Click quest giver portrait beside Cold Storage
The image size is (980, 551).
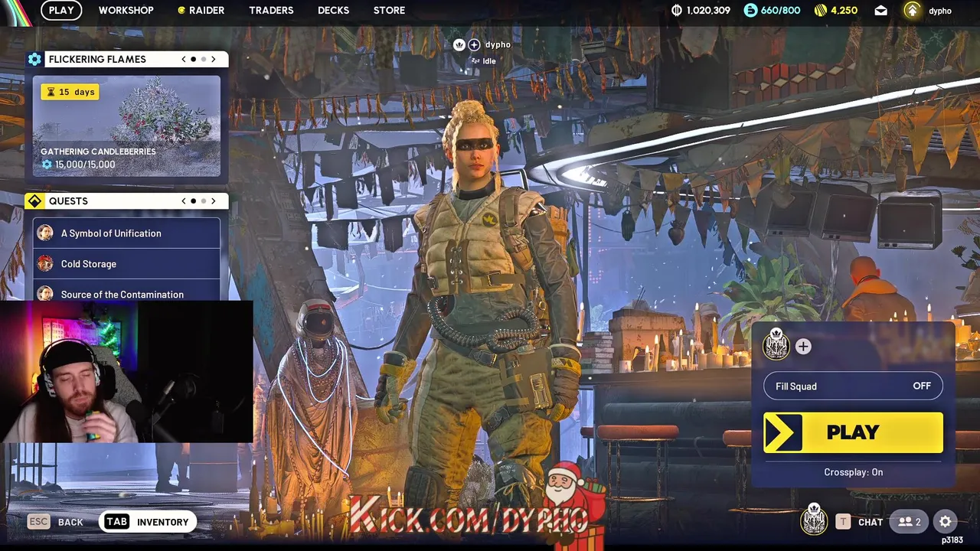45,263
